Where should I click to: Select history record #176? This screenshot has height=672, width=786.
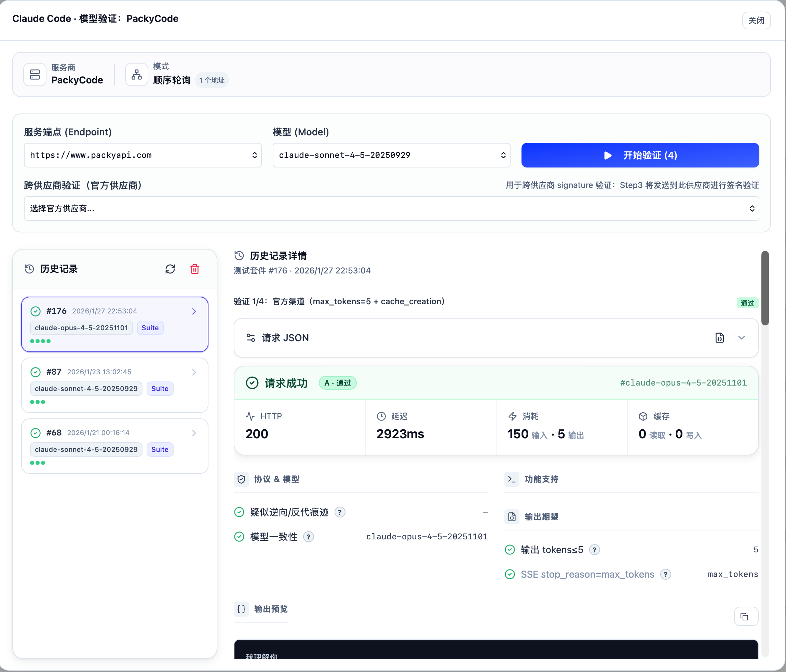tap(115, 324)
